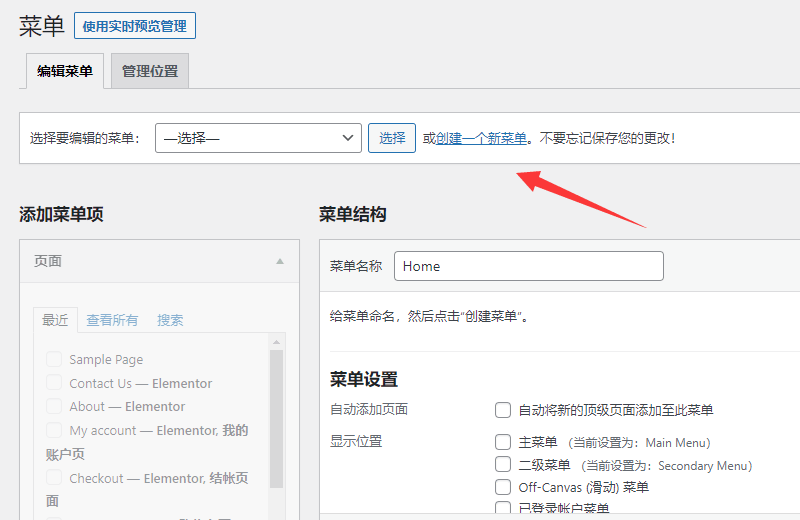Screen dimensions: 800x520
Task: Click the page list scrollbar
Action: pyautogui.click(x=276, y=420)
